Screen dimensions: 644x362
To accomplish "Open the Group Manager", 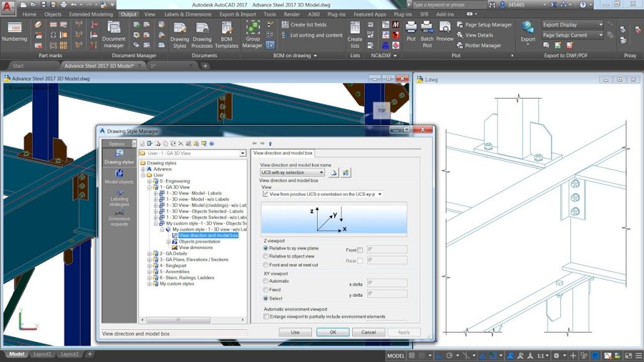I will pyautogui.click(x=253, y=35).
